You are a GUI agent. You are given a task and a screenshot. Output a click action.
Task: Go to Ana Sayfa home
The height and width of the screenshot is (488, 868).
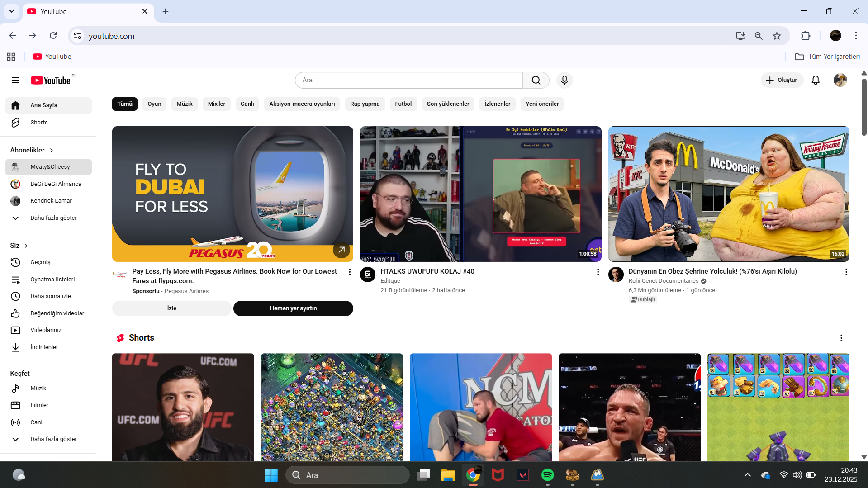pos(48,105)
